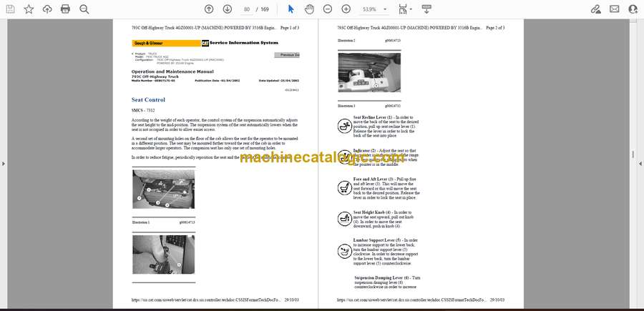This screenshot has height=311, width=644.
Task: Expand the right tools pane
Action: pyautogui.click(x=640, y=164)
